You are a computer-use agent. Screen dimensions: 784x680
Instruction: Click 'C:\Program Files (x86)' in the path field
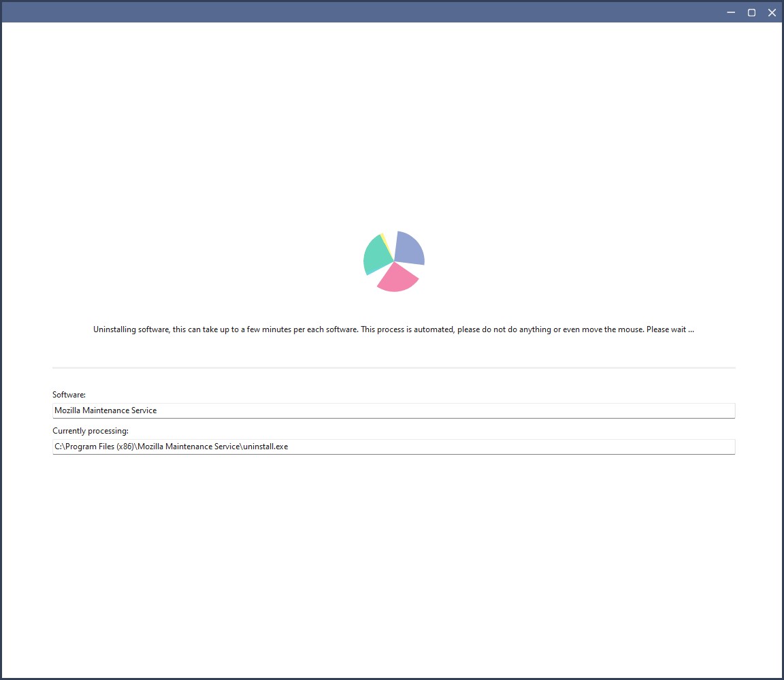click(94, 447)
